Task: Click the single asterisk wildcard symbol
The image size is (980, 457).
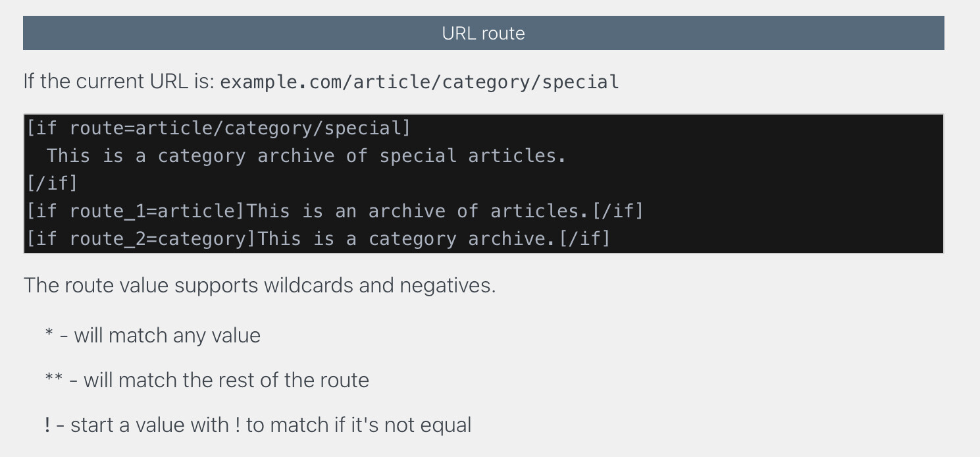Action: coord(49,334)
